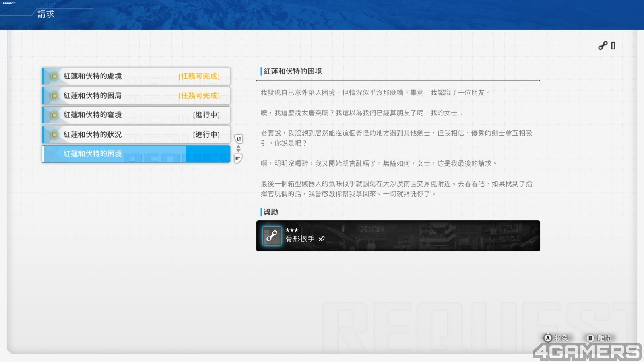Select the 紅蓮和伏特的窘境 request
The image size is (644, 362).
pyautogui.click(x=136, y=115)
